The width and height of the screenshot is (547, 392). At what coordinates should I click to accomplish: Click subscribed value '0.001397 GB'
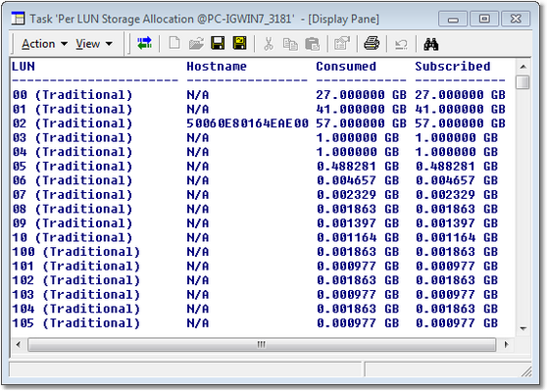point(457,223)
